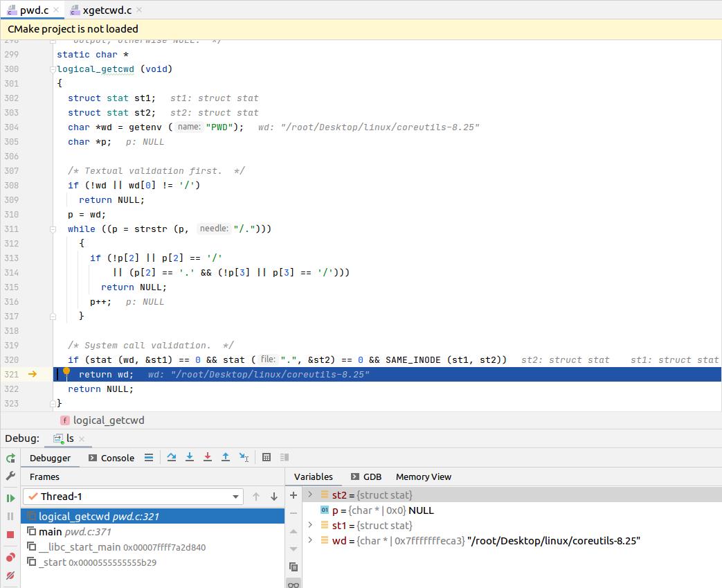
Task: Expand the wd char pointer variable
Action: coord(310,540)
